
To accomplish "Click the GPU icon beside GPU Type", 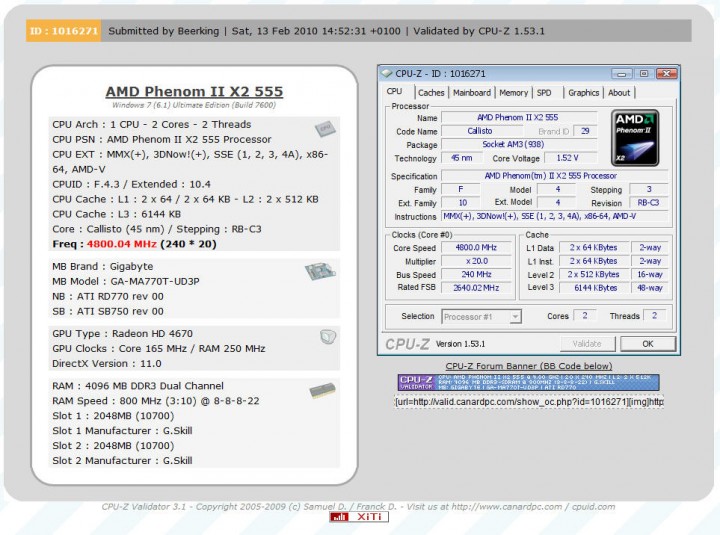I will pos(328,337).
